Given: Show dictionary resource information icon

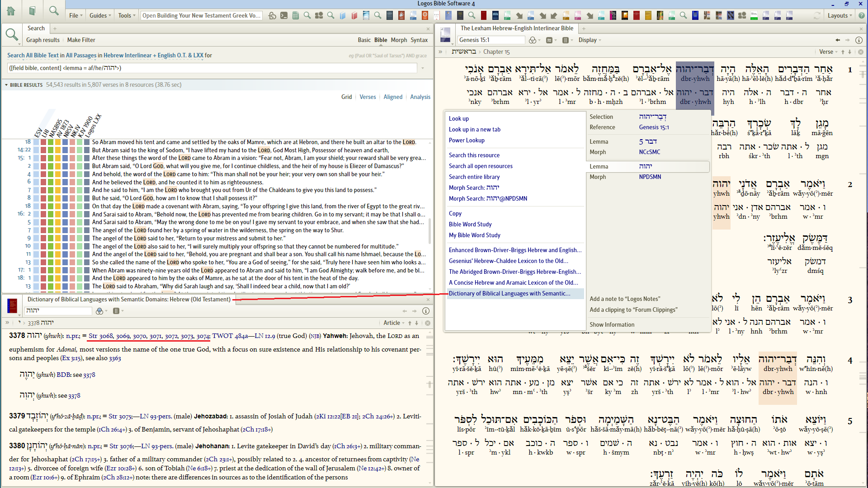Looking at the screenshot, I should point(425,311).
